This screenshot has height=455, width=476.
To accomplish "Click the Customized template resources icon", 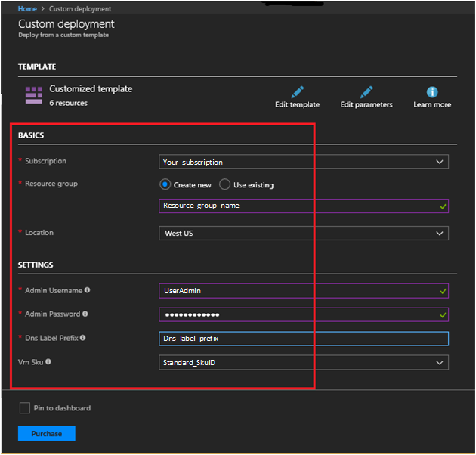I will coord(34,95).
